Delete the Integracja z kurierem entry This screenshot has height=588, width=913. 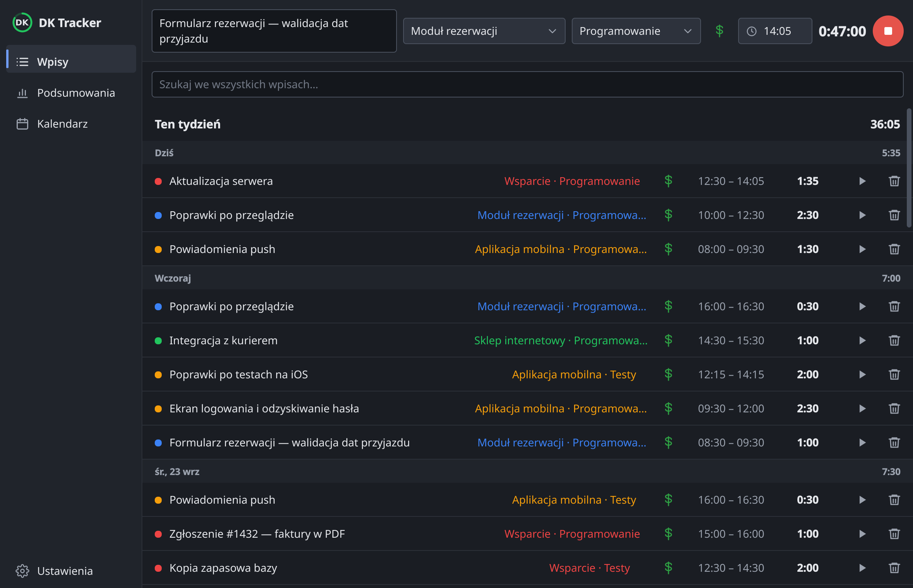pyautogui.click(x=894, y=340)
